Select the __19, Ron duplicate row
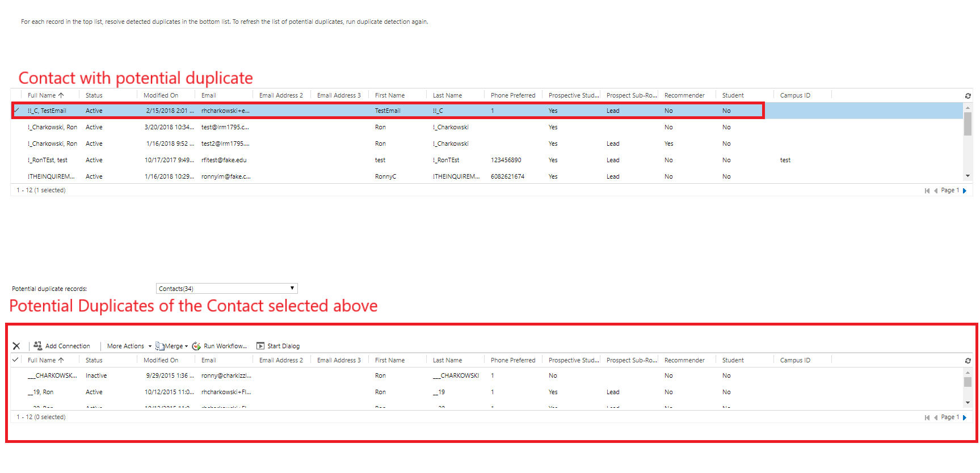 [16, 392]
